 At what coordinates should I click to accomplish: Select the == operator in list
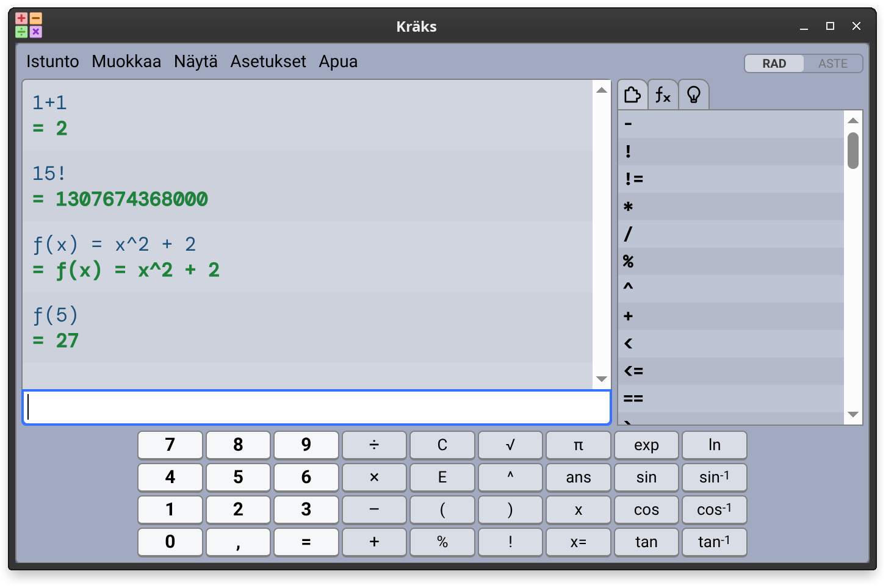[x=731, y=398]
